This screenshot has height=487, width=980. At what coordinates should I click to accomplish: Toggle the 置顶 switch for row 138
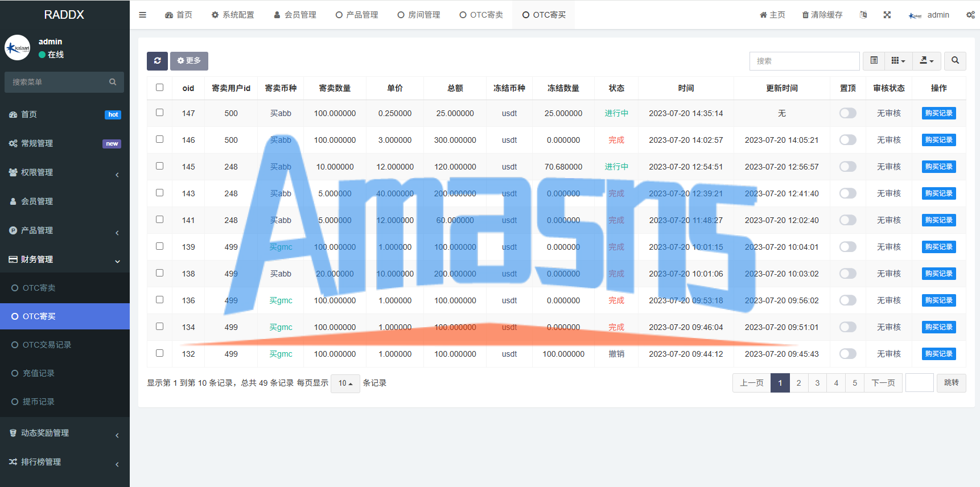(847, 274)
